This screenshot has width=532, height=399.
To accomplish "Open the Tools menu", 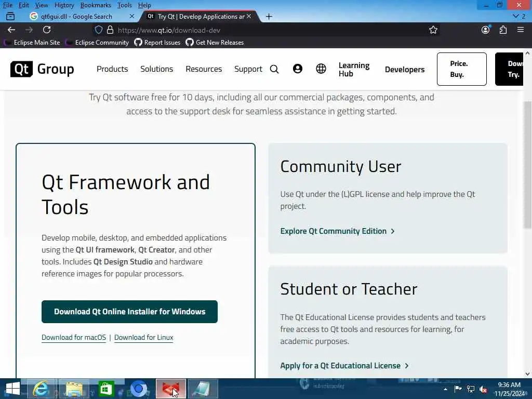I will pyautogui.click(x=125, y=5).
